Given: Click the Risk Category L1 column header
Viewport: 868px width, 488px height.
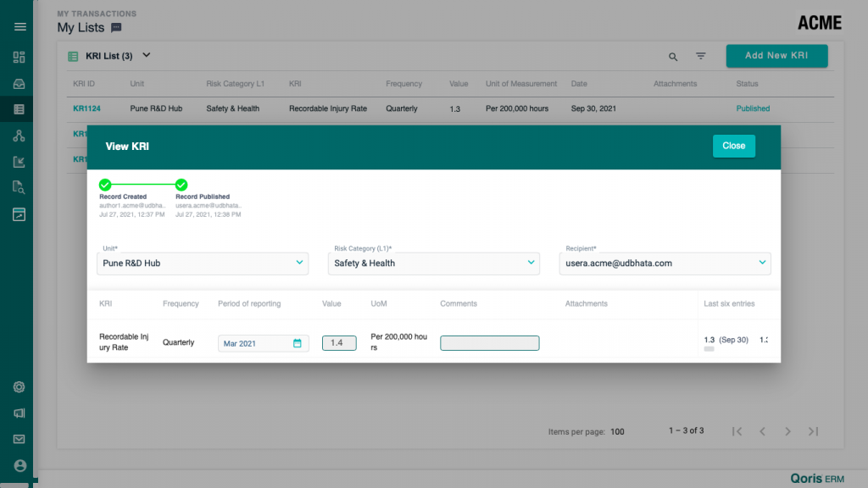Looking at the screenshot, I should [236, 84].
